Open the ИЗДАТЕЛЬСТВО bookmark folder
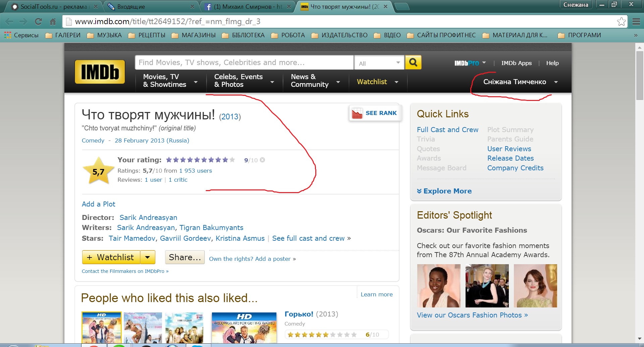The width and height of the screenshot is (644, 347). (339, 35)
